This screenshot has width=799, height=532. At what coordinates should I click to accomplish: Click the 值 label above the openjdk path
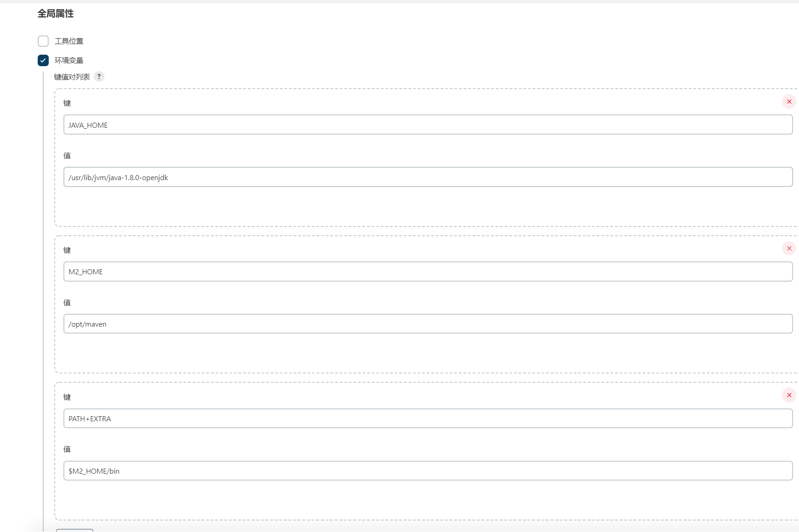67,156
